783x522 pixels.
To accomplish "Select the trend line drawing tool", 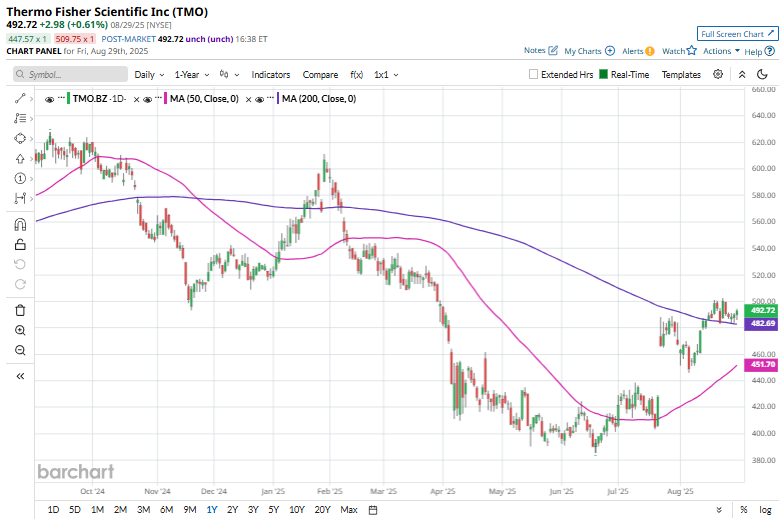I will point(20,99).
